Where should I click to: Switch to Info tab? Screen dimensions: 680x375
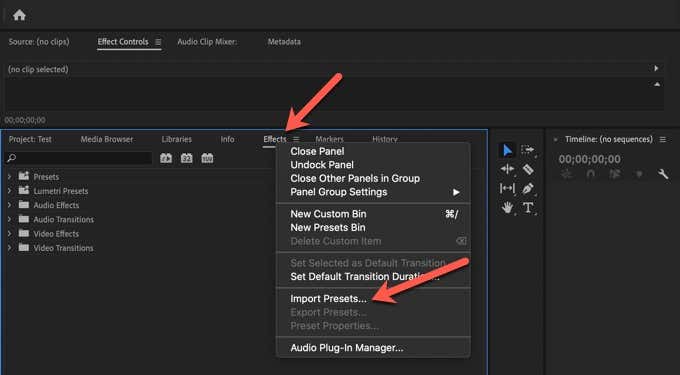click(x=227, y=139)
